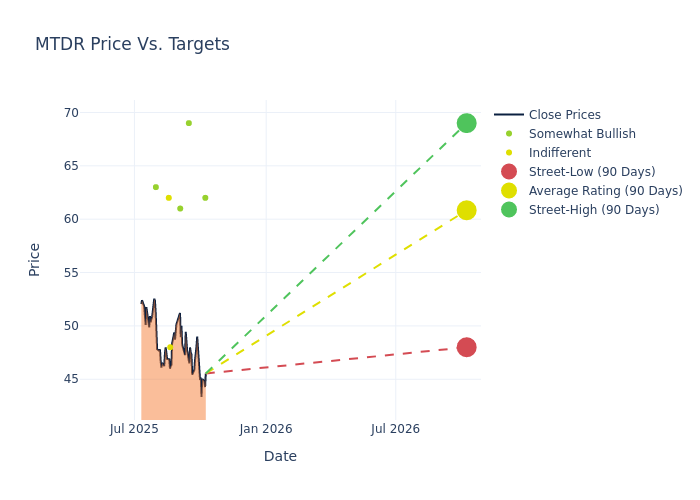Click the Price axis title

35,259
